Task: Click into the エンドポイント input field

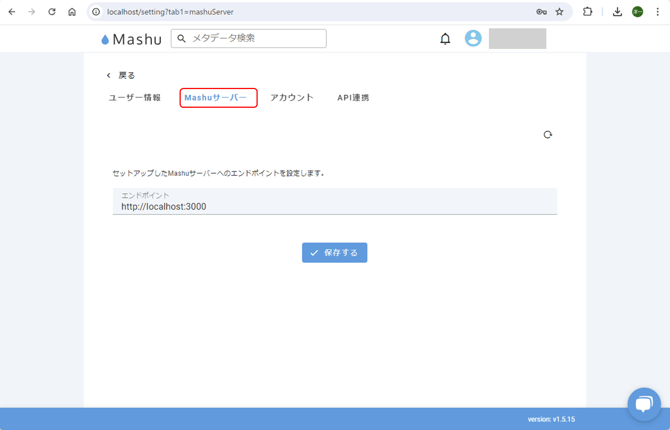Action: (334, 207)
